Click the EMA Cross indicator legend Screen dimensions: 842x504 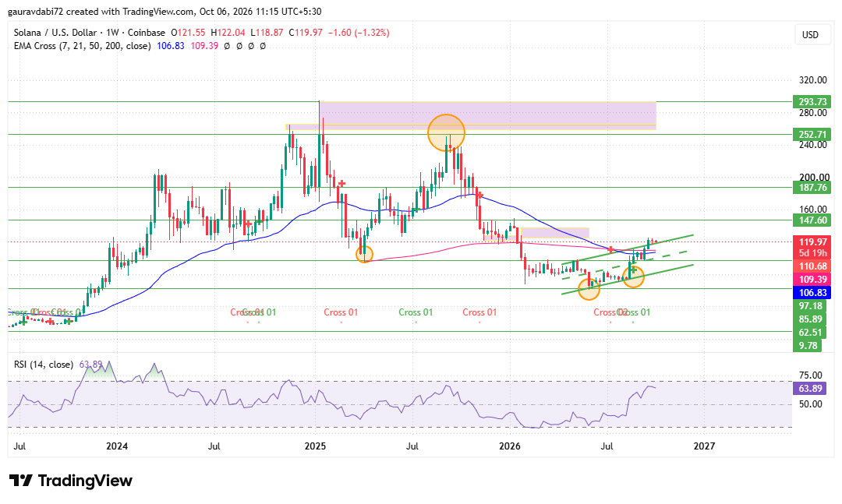pyautogui.click(x=82, y=46)
